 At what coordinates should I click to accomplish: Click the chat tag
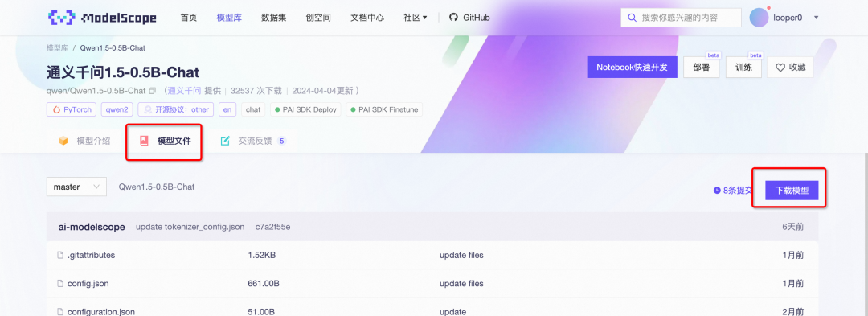(253, 109)
